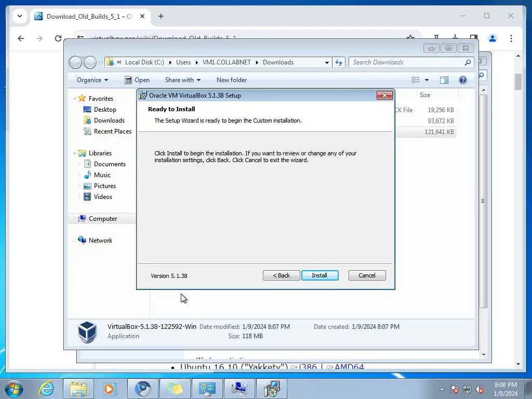Viewport: 532px width, 399px height.
Task: Open the Chrome three-dot menu
Action: [x=511, y=38]
